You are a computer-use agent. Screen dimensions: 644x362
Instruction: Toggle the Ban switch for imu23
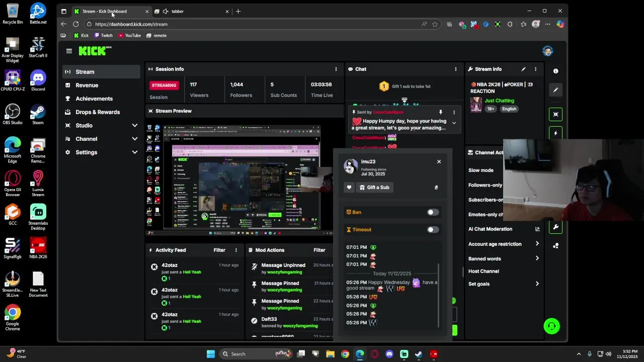point(433,212)
